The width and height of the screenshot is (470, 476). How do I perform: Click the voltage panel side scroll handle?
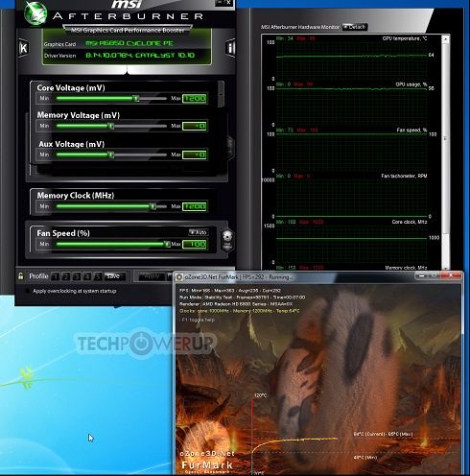coord(221,94)
